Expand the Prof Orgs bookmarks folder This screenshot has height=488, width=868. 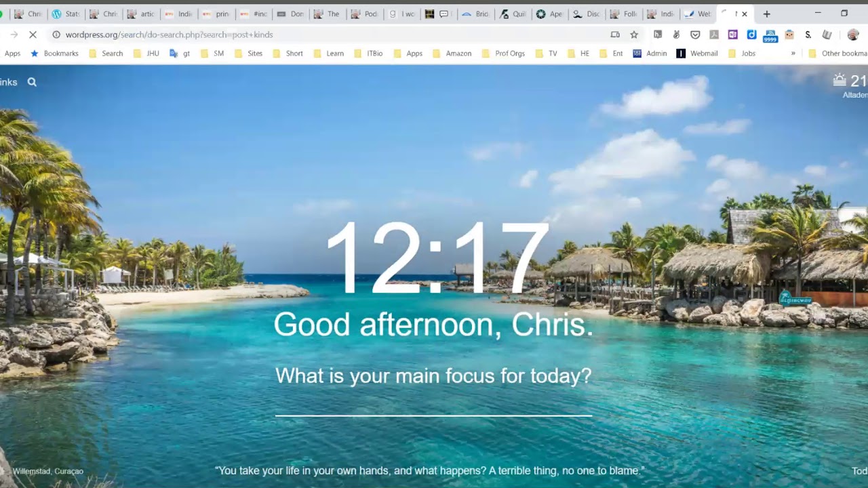pyautogui.click(x=503, y=54)
